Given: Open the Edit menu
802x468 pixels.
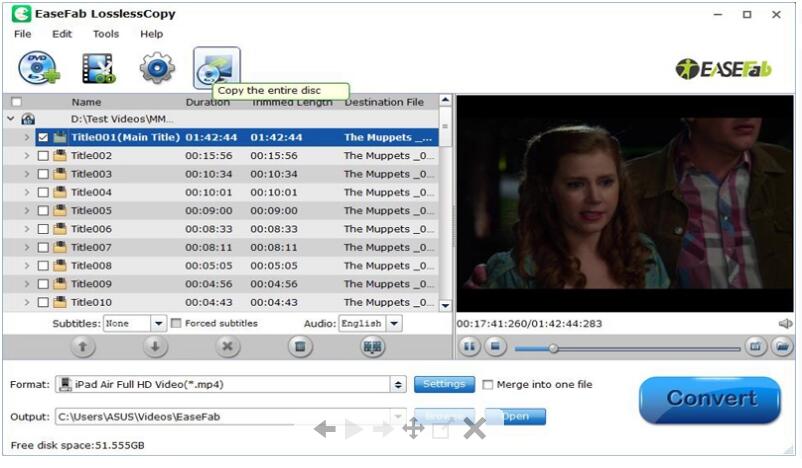Looking at the screenshot, I should (62, 34).
